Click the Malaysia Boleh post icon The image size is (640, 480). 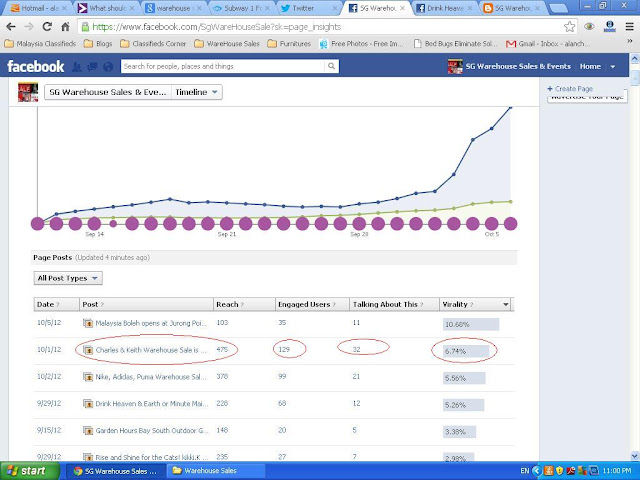pyautogui.click(x=88, y=323)
